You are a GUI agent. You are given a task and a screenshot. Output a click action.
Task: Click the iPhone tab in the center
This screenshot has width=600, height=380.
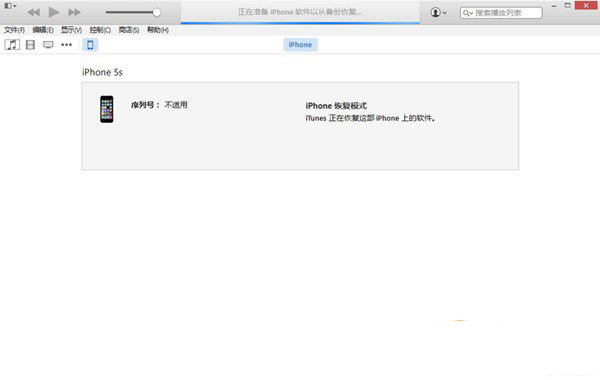click(300, 45)
